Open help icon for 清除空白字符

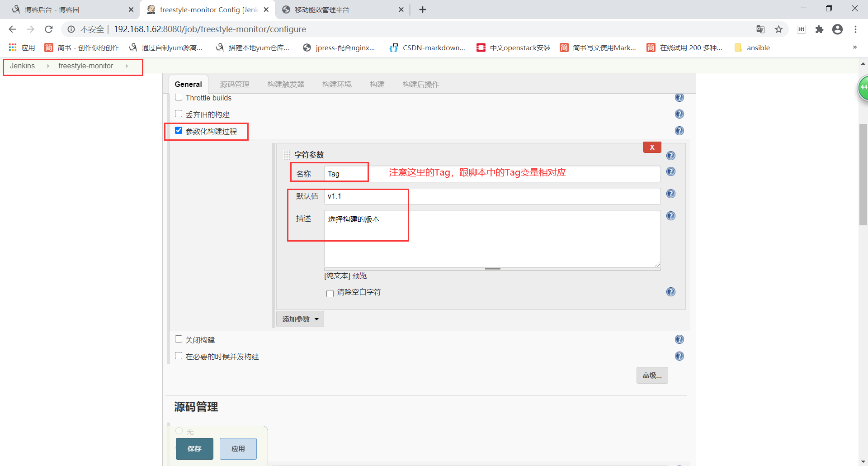[671, 292]
